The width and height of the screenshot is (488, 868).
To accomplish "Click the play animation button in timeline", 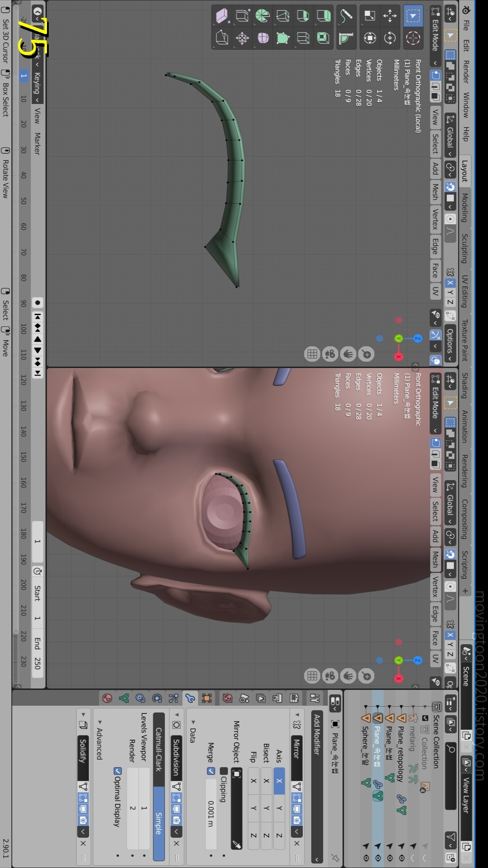I will click(38, 350).
